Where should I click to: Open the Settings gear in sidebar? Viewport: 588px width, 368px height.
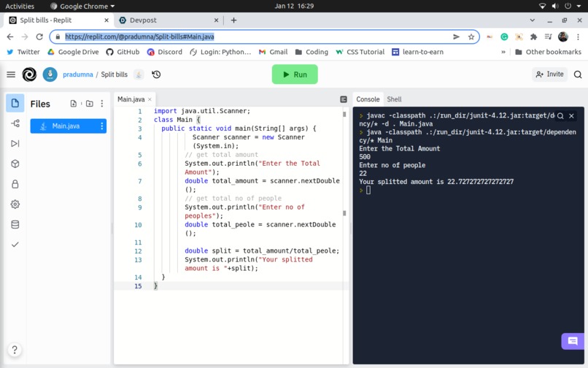tap(15, 204)
